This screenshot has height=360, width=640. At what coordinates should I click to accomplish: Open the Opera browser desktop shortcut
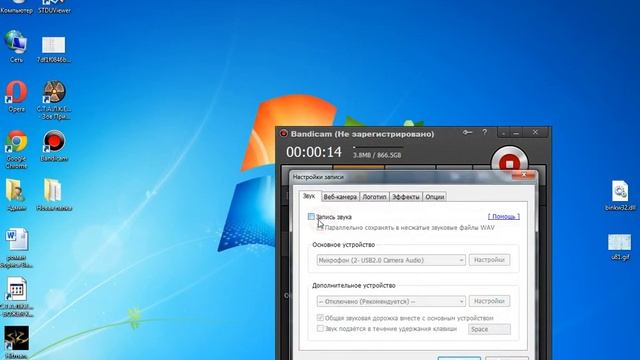tap(16, 96)
